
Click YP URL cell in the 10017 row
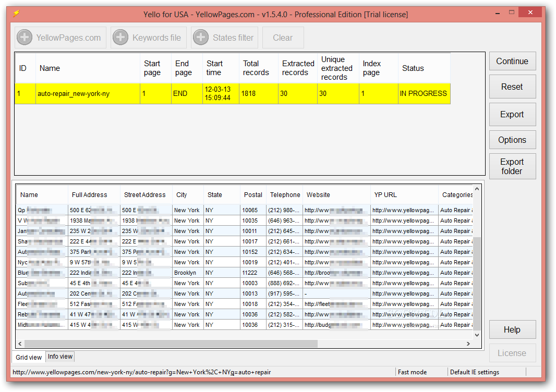[x=404, y=241]
